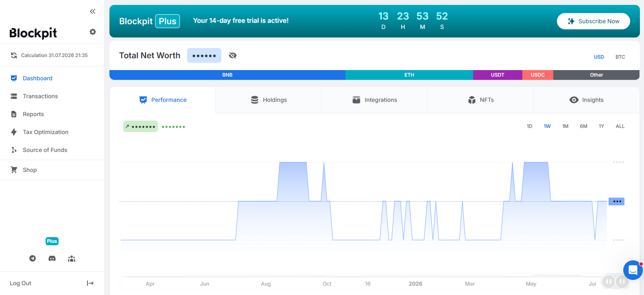Click the green performance change badge

(x=140, y=126)
